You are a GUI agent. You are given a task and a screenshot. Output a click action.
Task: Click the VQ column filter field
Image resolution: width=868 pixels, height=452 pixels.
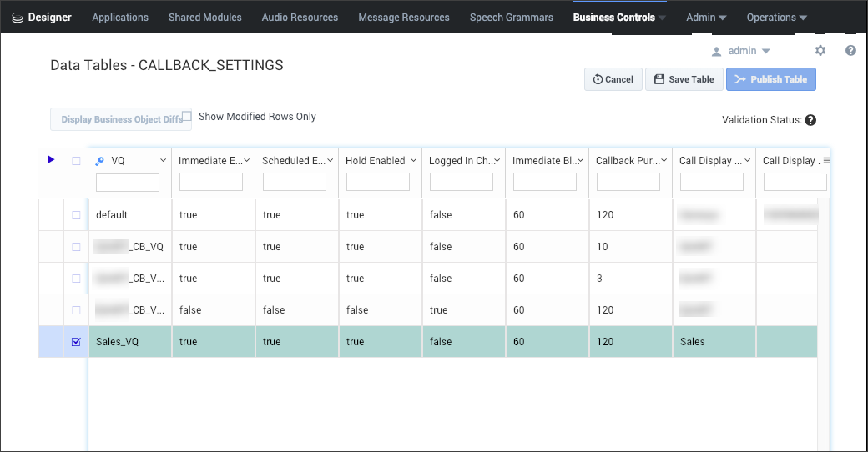[128, 182]
